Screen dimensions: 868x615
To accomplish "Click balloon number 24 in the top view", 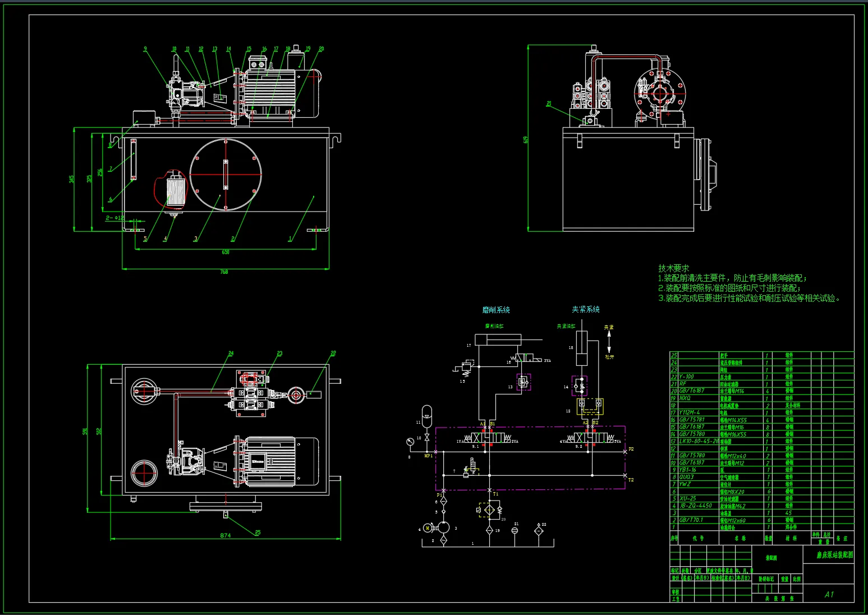I will tap(231, 354).
